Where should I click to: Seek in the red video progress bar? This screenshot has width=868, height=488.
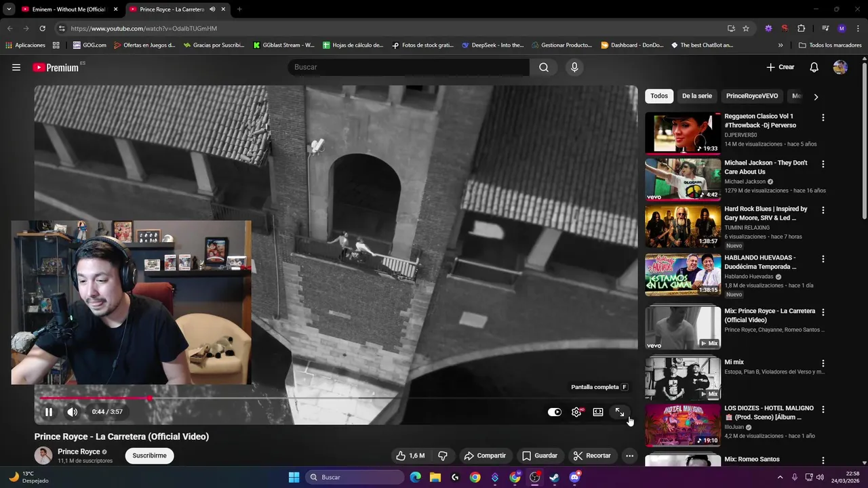pos(336,398)
